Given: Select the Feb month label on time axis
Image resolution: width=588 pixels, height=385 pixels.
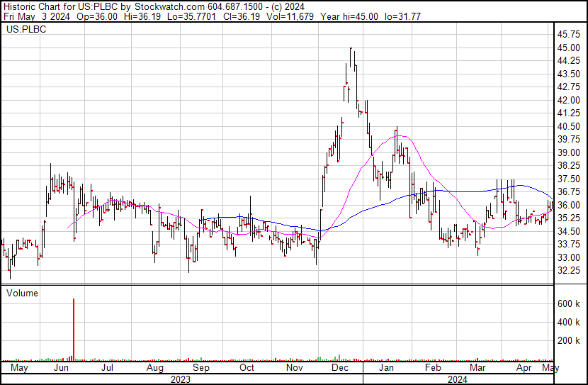Looking at the screenshot, I should click(432, 369).
